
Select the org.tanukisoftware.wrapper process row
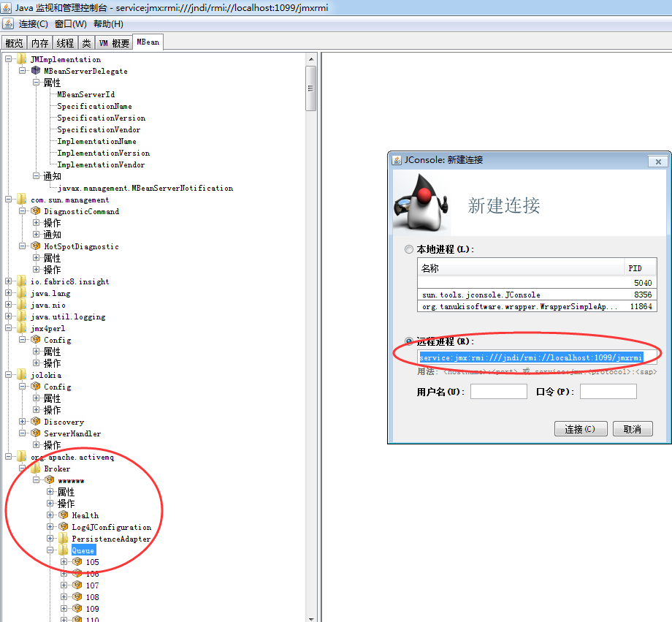pyautogui.click(x=537, y=306)
